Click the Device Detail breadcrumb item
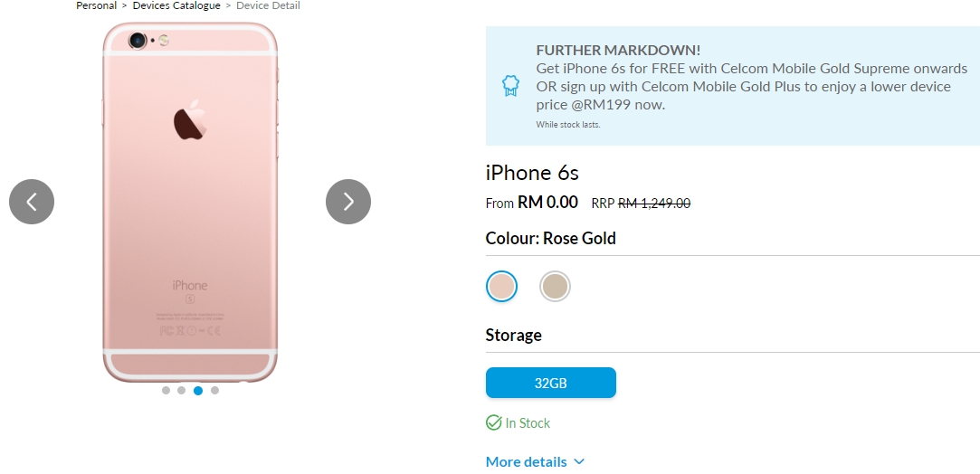Screen dimensions: 980x474 [x=268, y=5]
